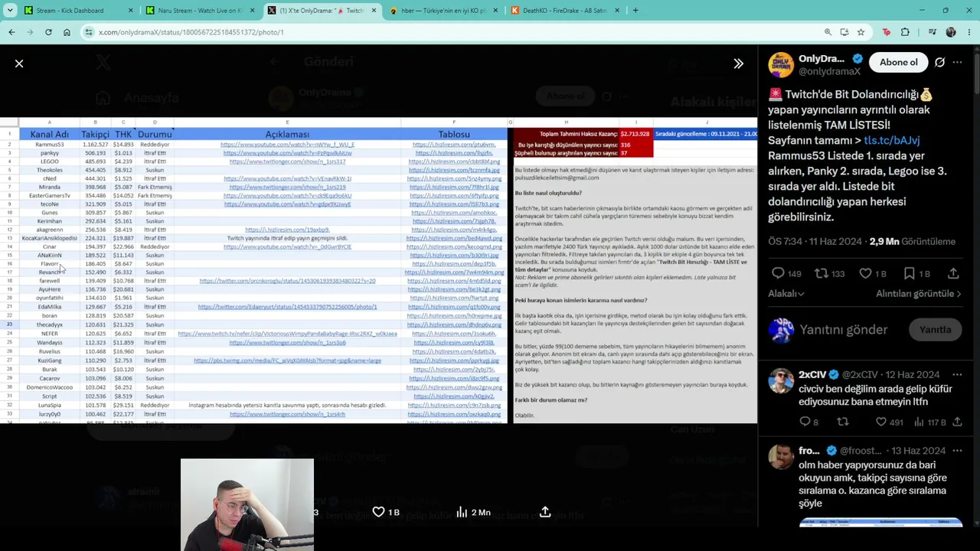
Task: Click the Açıklaması column header in the image
Action: [287, 135]
